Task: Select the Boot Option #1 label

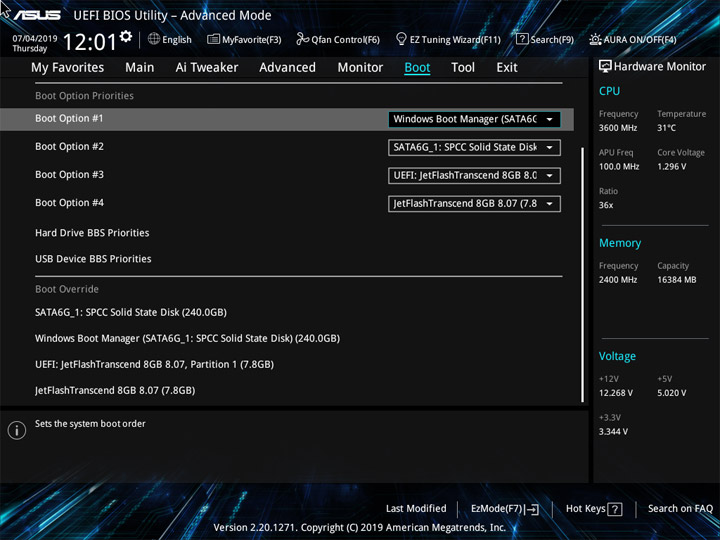Action: (x=69, y=118)
